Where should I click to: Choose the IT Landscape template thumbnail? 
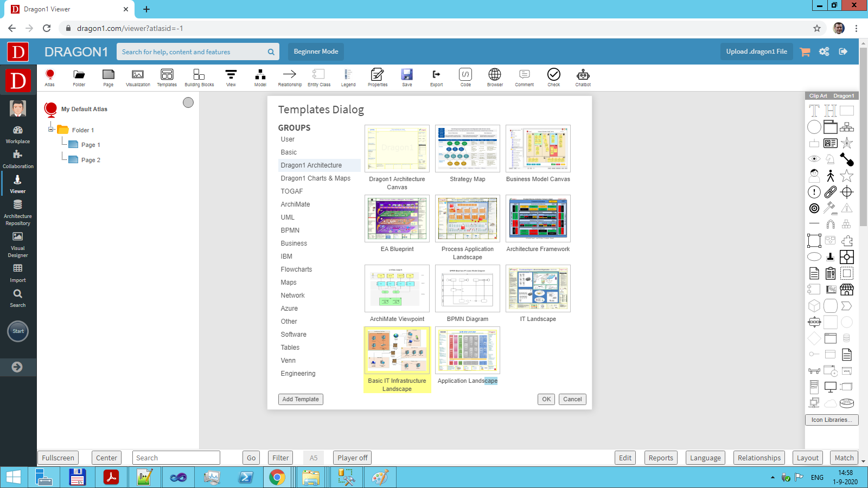[x=538, y=288]
